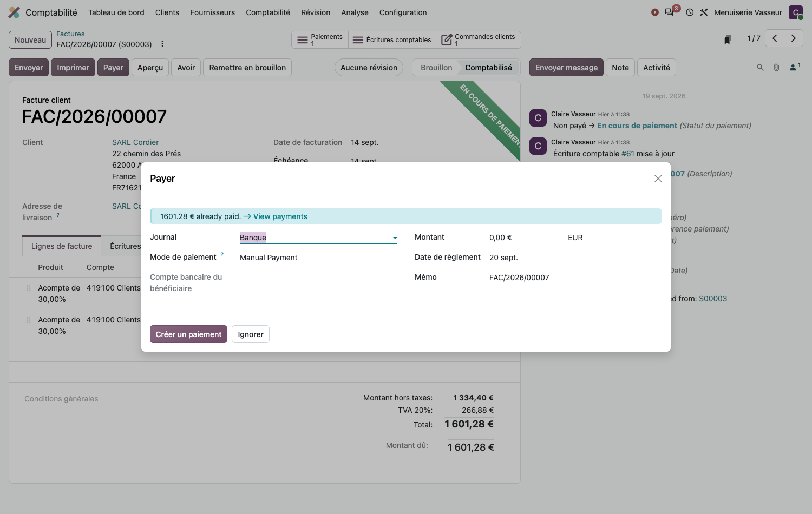Click the help mark next to Mode de paiement
Screen dimensions: 812x514
[222, 254]
